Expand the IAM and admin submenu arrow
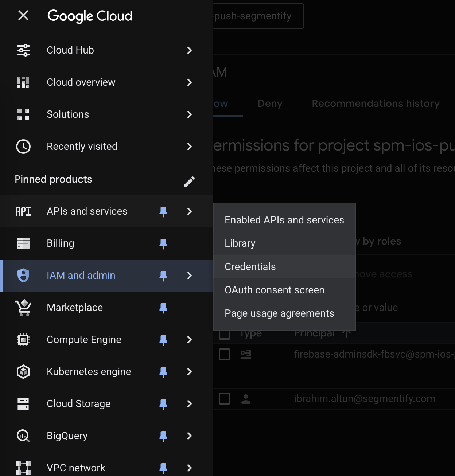455x476 pixels. pyautogui.click(x=190, y=276)
